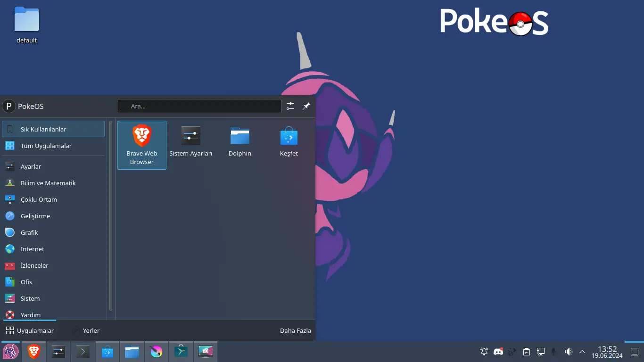Click the Ara search field
The height and width of the screenshot is (362, 644).
199,106
